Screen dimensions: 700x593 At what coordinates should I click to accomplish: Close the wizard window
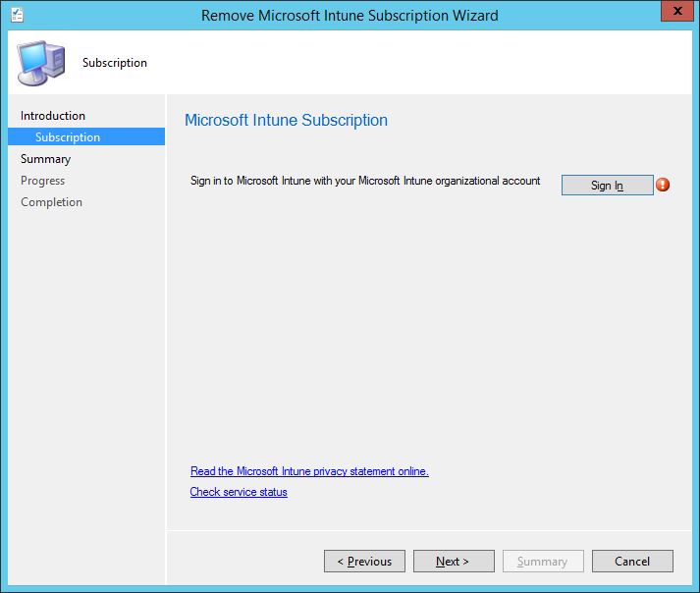click(x=677, y=11)
